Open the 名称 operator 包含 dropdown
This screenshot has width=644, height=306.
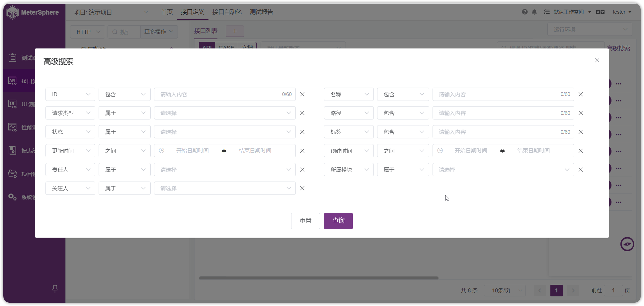[403, 94]
